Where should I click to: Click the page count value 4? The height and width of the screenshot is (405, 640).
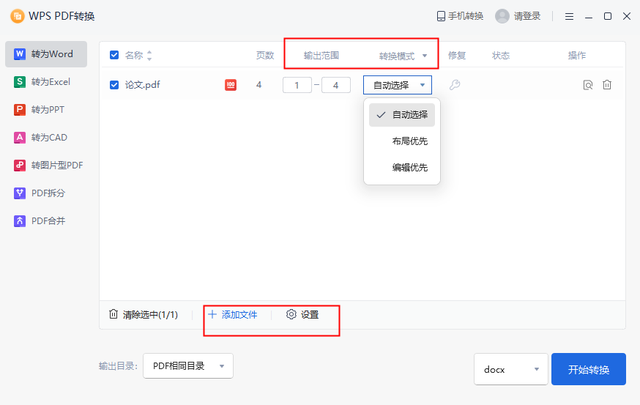[259, 85]
